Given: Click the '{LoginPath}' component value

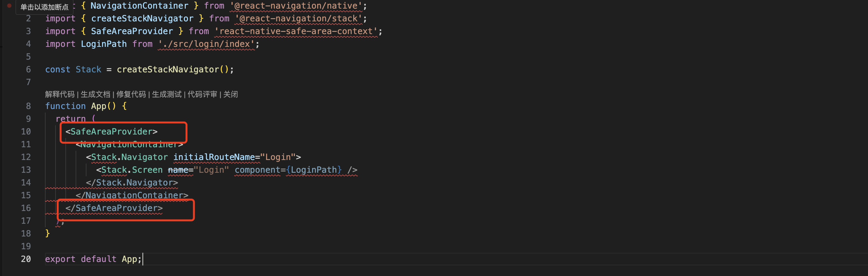Looking at the screenshot, I should click(314, 170).
